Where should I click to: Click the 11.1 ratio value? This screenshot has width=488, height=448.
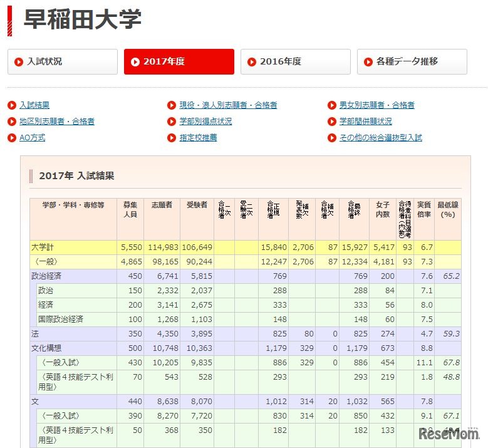click(x=425, y=363)
